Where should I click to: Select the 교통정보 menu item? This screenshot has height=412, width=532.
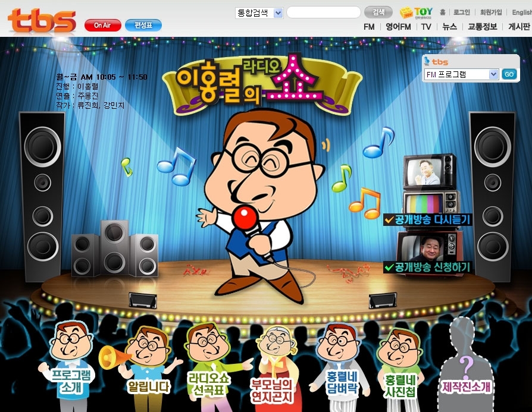click(x=482, y=27)
